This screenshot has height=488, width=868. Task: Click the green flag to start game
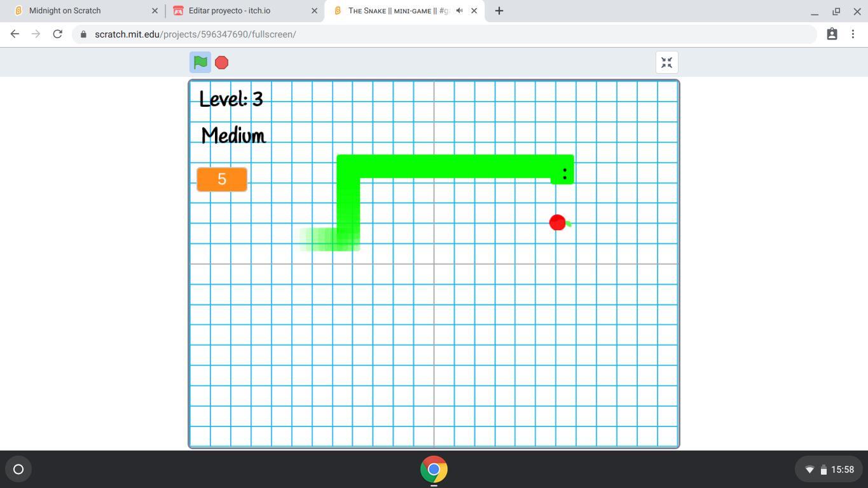tap(200, 62)
